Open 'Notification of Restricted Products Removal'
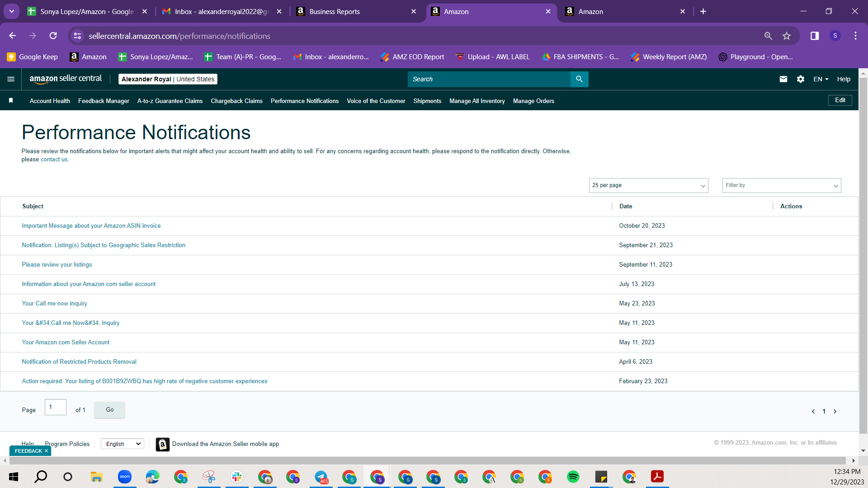Viewport: 868px width, 488px height. click(x=79, y=362)
